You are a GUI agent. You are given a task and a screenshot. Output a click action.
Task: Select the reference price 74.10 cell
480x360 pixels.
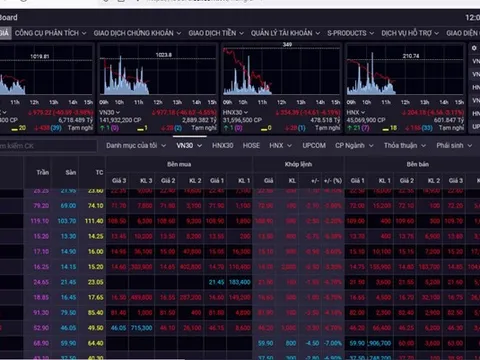pos(96,206)
